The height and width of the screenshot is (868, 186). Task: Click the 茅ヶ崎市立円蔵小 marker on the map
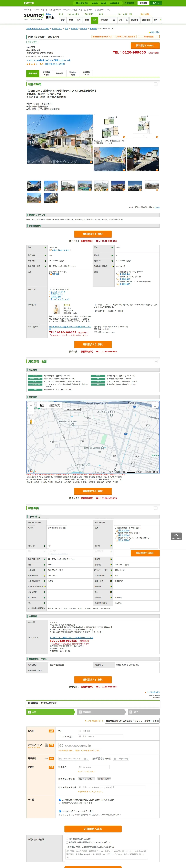tap(89, 465)
